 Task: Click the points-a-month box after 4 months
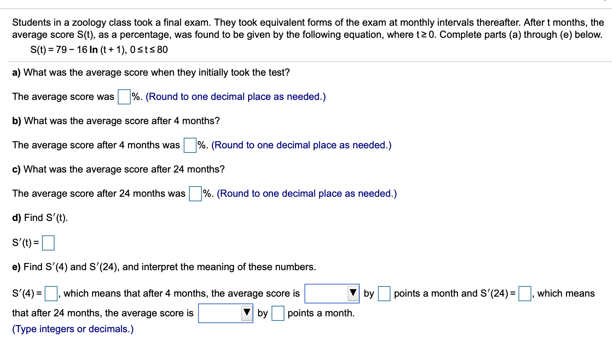coord(384,294)
